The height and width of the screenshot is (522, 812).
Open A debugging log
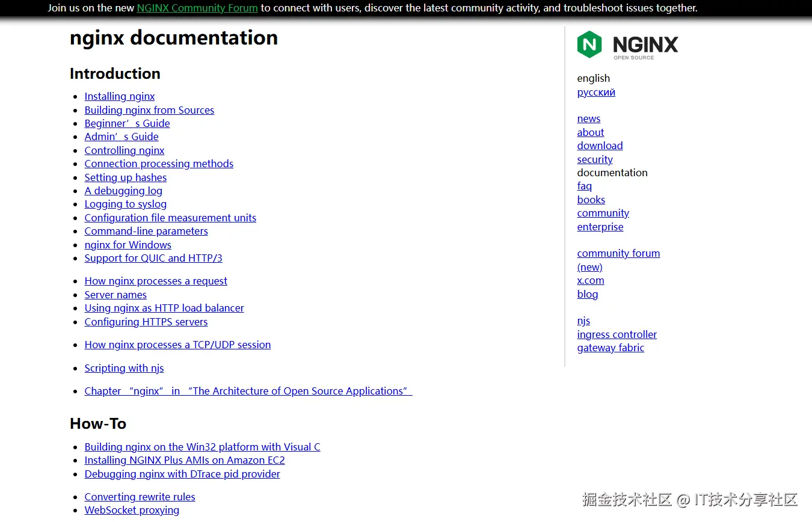[x=123, y=191]
